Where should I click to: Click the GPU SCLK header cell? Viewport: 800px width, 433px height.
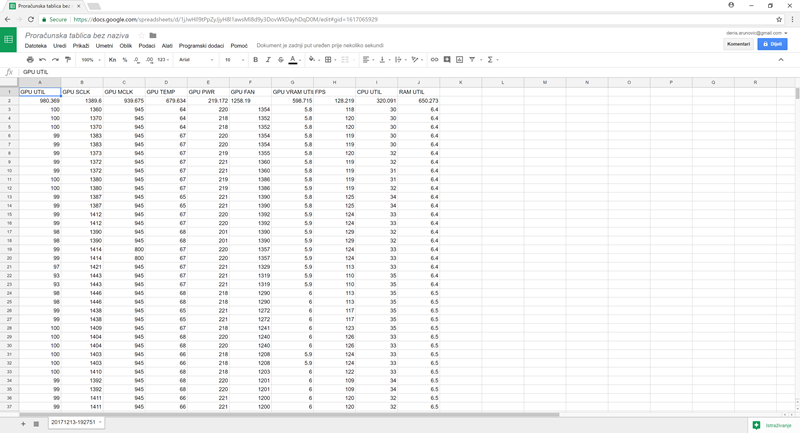[x=82, y=92]
